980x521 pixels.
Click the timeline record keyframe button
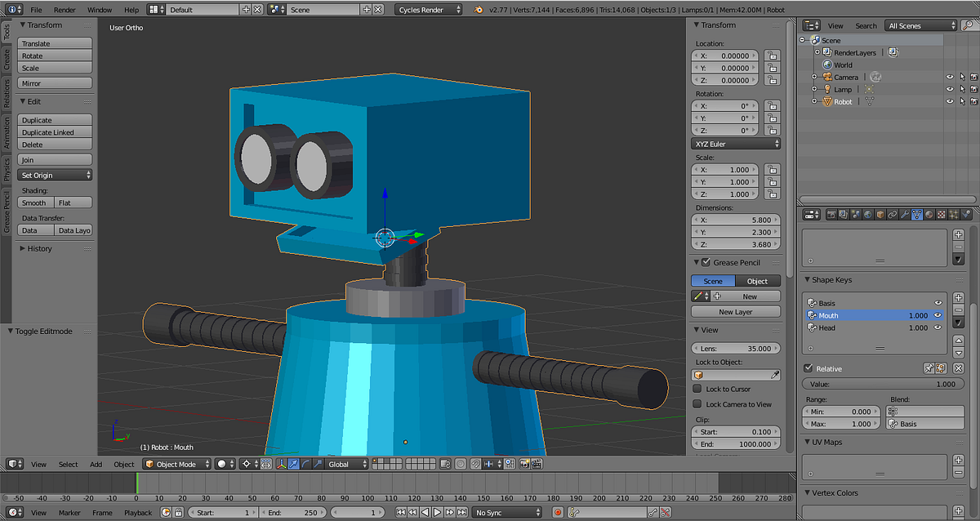558,513
